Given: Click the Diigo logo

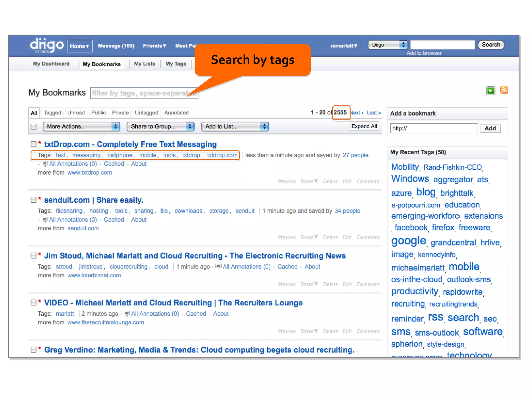Looking at the screenshot, I should (46, 45).
